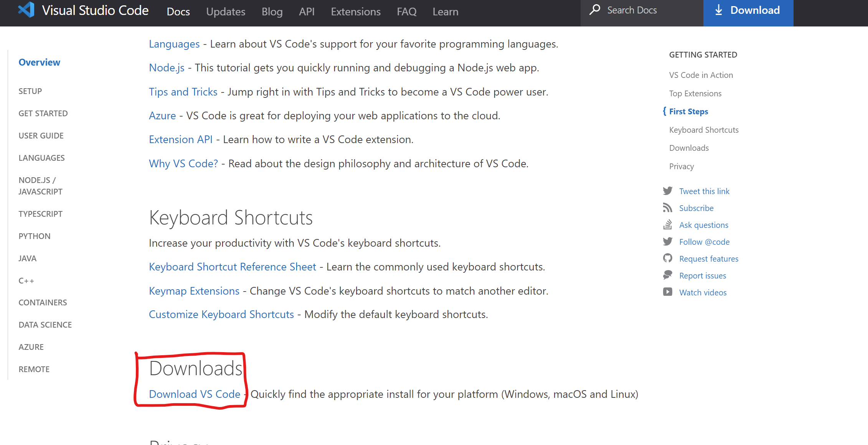Jump to VS Code in Action section
The height and width of the screenshot is (445, 868).
(x=701, y=75)
